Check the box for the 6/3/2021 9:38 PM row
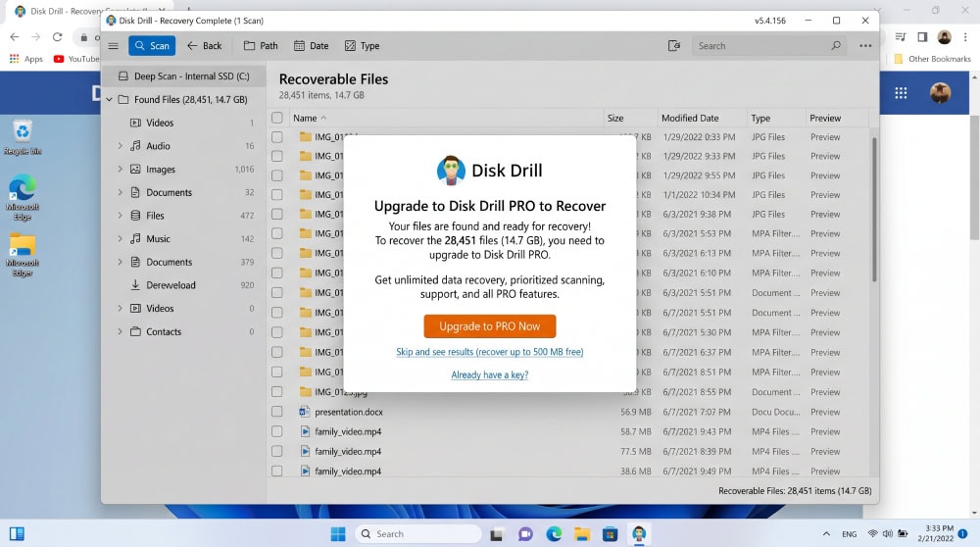The image size is (980, 547). 277,214
